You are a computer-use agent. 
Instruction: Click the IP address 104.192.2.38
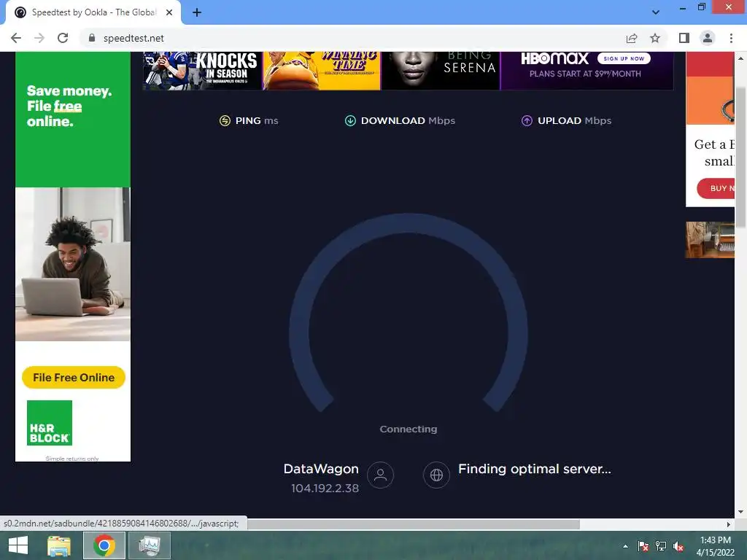(x=325, y=488)
